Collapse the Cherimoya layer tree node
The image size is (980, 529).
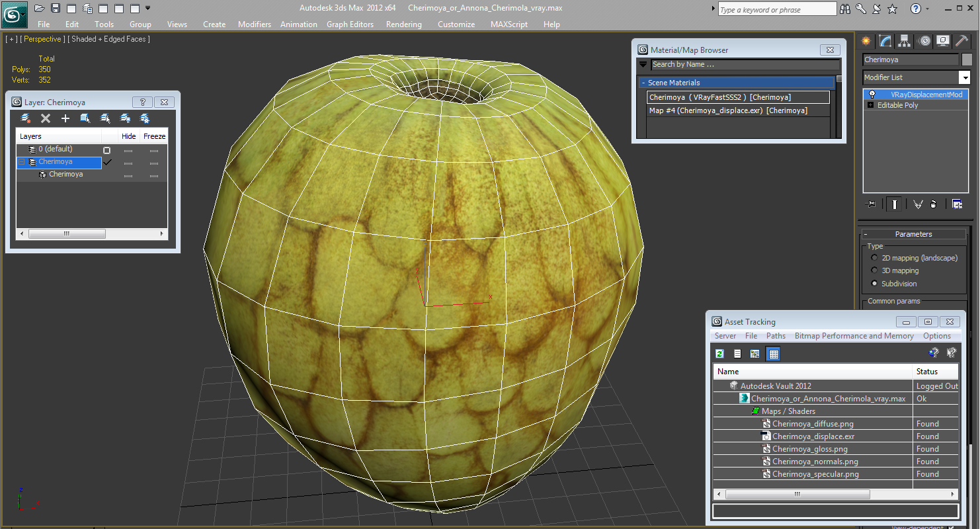(21, 162)
